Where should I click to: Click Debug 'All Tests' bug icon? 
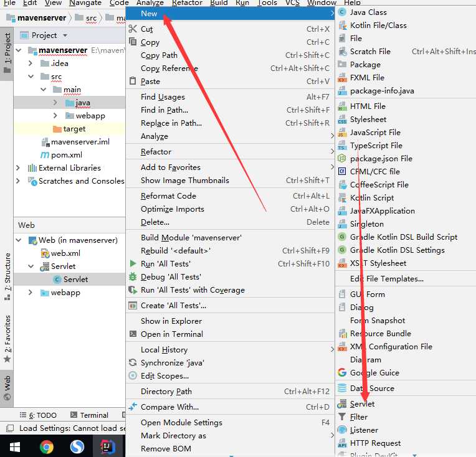coord(133,276)
